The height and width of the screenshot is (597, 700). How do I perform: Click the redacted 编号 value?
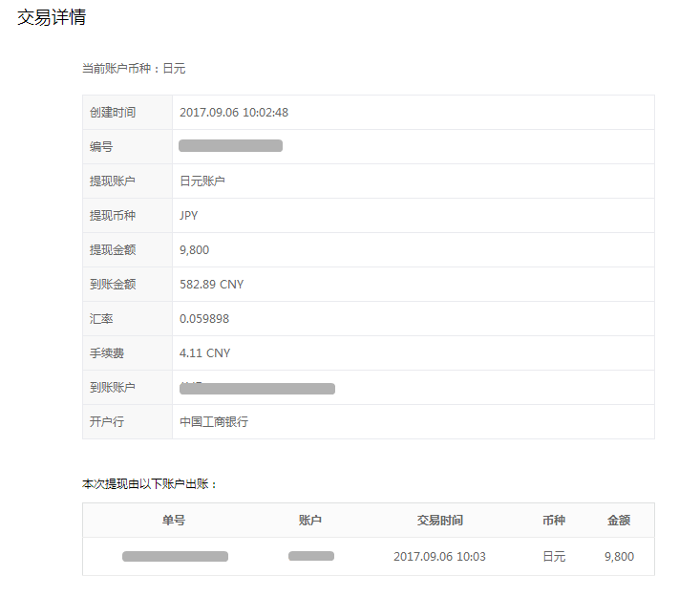[x=230, y=146]
